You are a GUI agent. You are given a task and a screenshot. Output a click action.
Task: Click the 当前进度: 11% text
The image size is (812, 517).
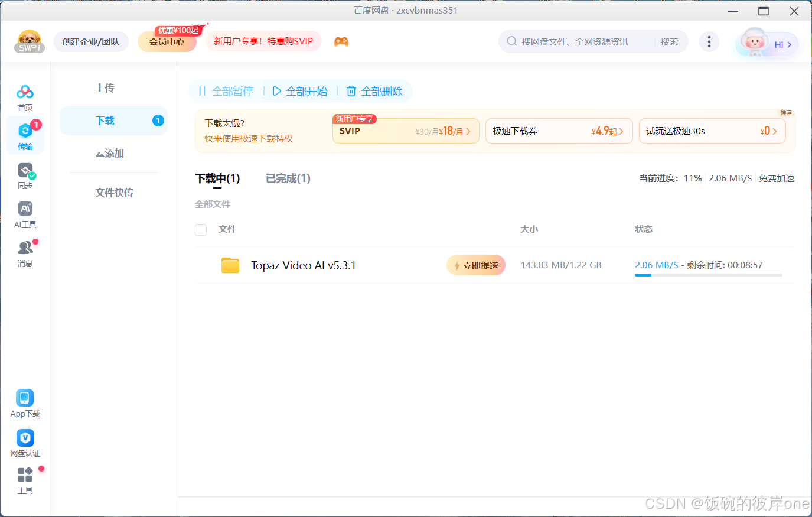pyautogui.click(x=670, y=178)
